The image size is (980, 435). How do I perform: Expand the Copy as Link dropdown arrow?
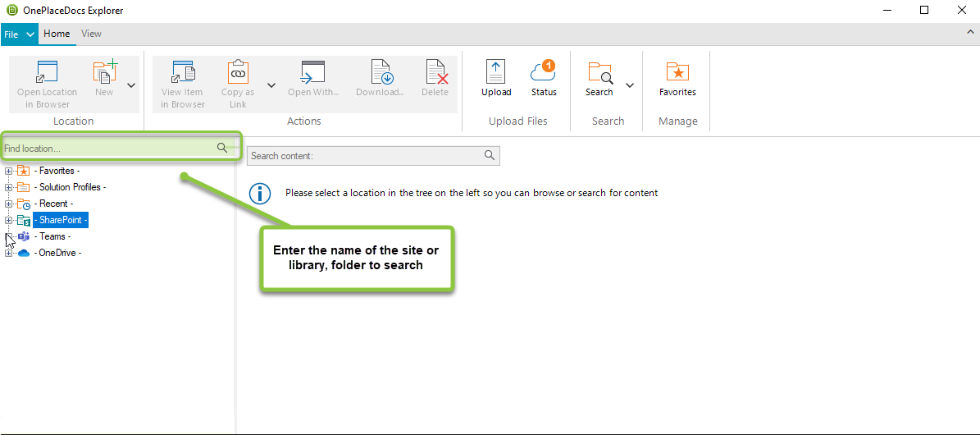pyautogui.click(x=272, y=85)
